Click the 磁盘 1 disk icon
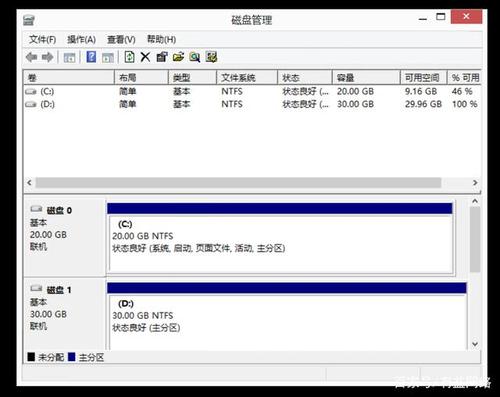This screenshot has width=500, height=397. [x=36, y=288]
